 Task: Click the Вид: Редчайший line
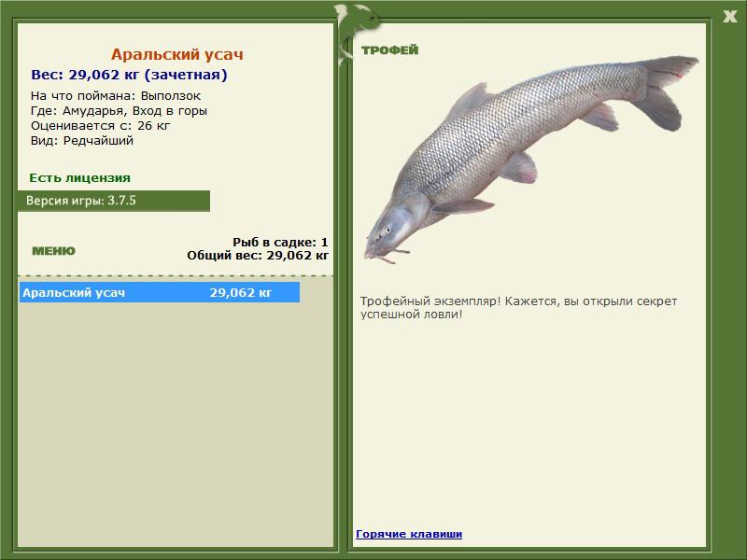[82, 141]
